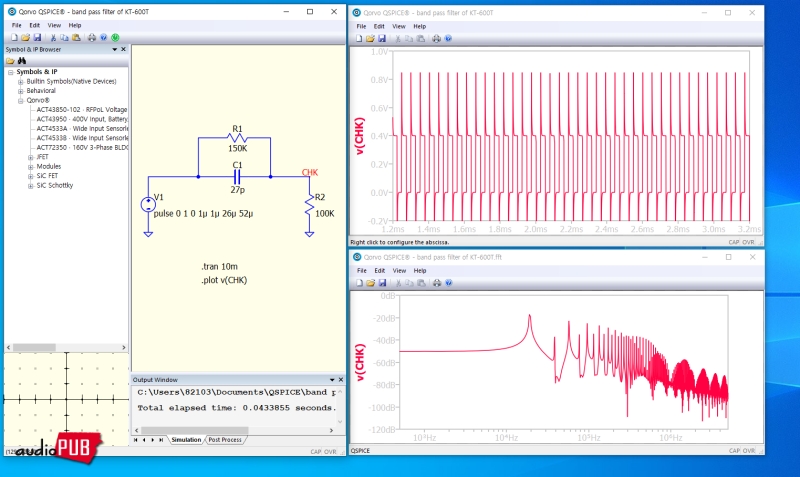The height and width of the screenshot is (477, 800).
Task: Open View menu in schematic window
Action: [x=54, y=25]
